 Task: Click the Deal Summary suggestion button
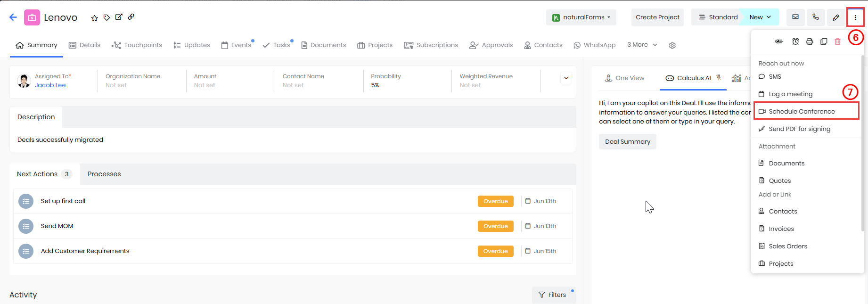pos(628,141)
